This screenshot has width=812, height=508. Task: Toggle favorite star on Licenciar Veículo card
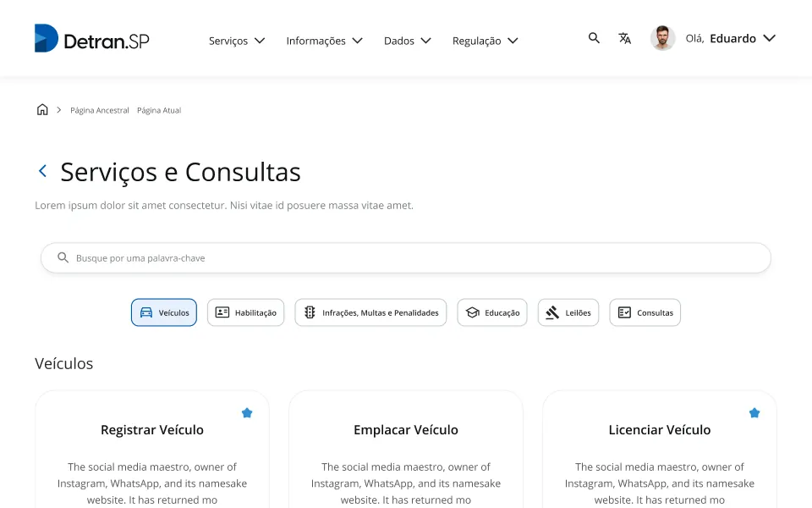(x=754, y=412)
